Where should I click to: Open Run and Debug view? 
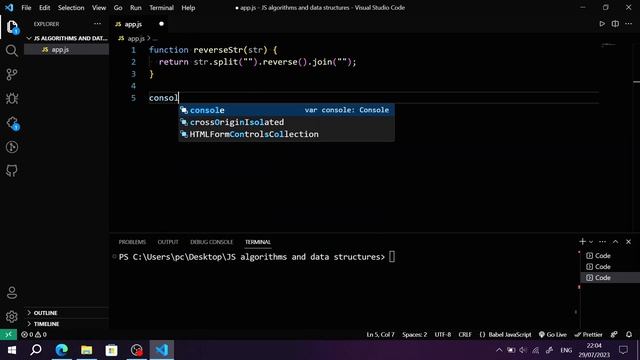click(x=12, y=98)
